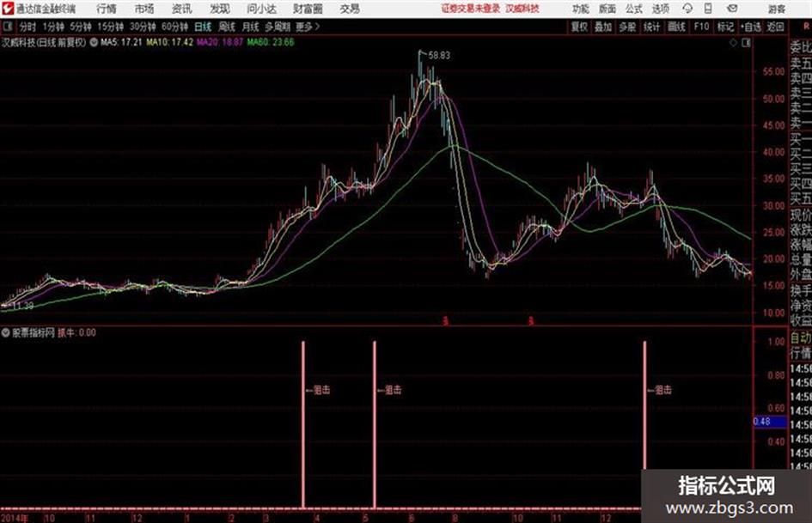Switch to the 月线 monthly tab
The height and width of the screenshot is (523, 812).
pos(250,27)
